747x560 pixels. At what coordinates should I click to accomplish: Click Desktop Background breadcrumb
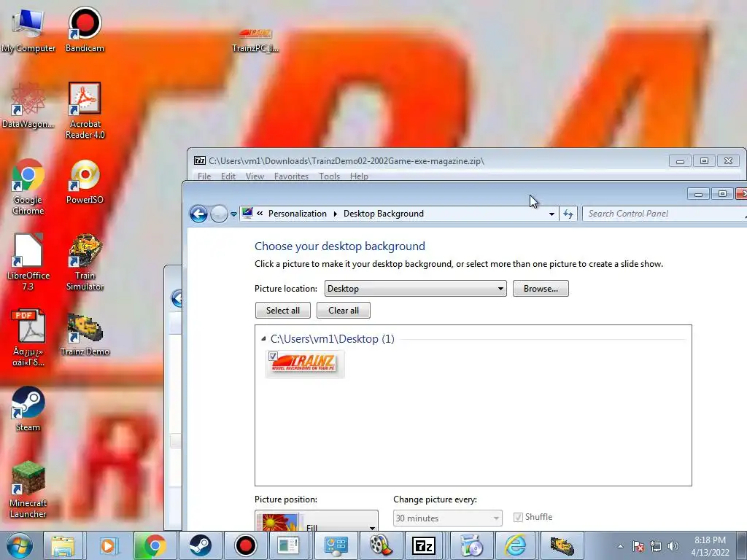point(384,214)
